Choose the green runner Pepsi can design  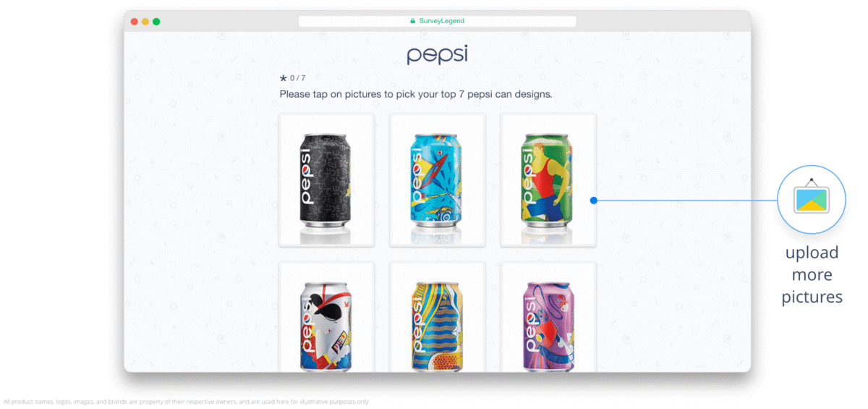pos(548,180)
